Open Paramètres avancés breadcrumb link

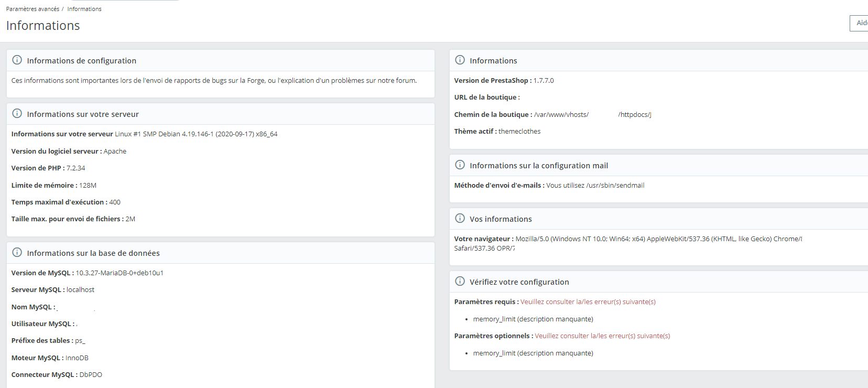point(32,9)
